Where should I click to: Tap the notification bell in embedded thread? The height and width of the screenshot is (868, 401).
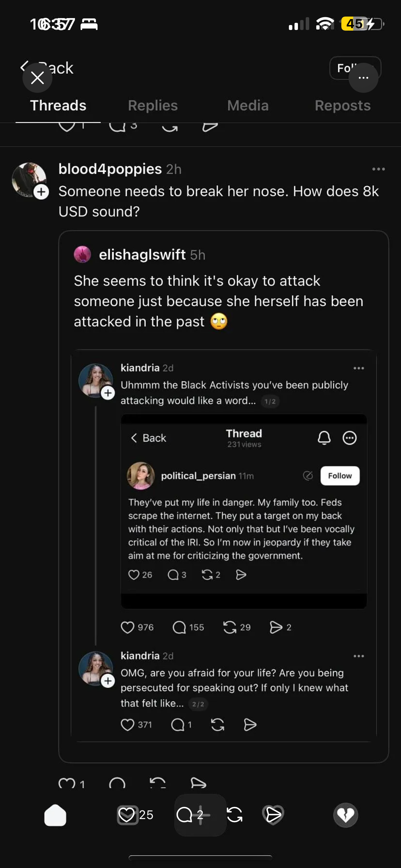point(324,438)
